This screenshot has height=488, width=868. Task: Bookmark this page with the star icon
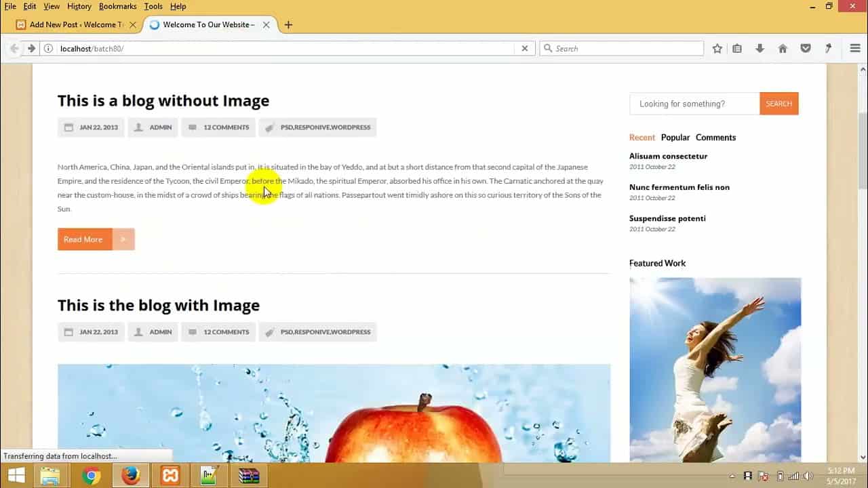717,49
